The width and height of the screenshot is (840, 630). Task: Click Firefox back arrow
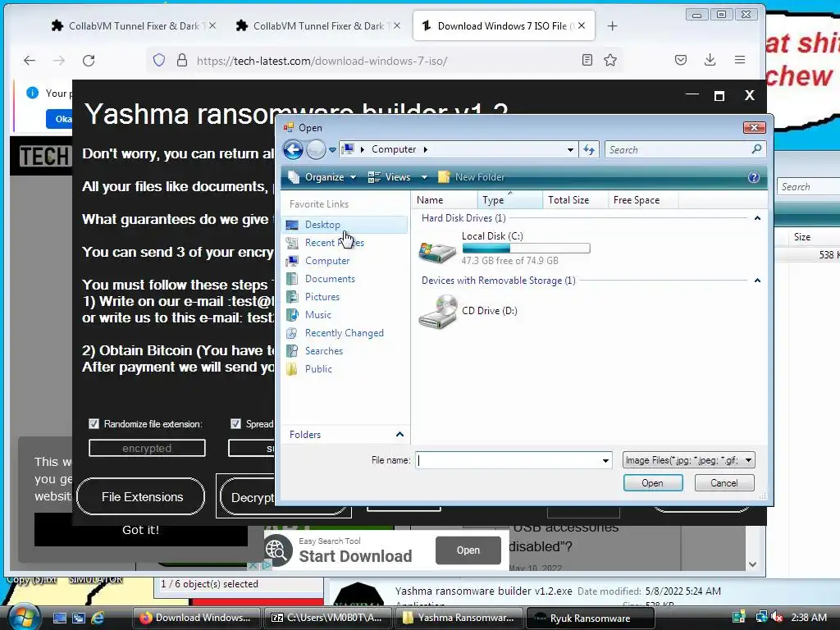coord(30,60)
